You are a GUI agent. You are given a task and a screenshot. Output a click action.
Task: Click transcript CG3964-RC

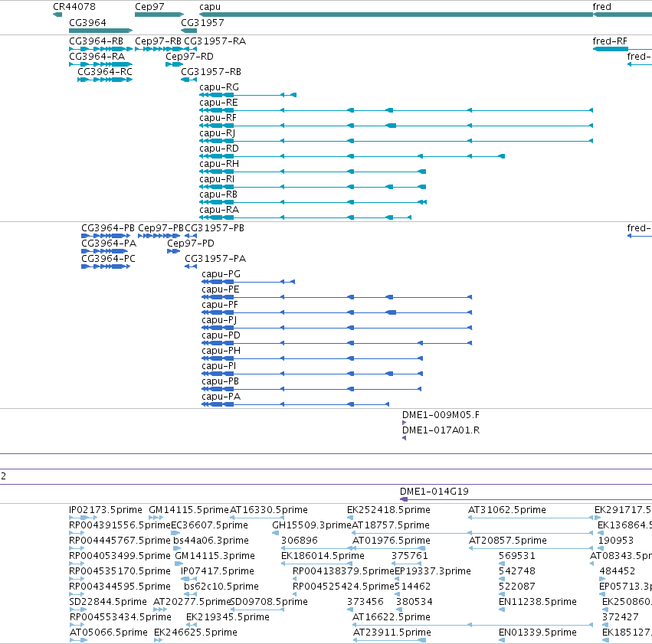coord(105,80)
